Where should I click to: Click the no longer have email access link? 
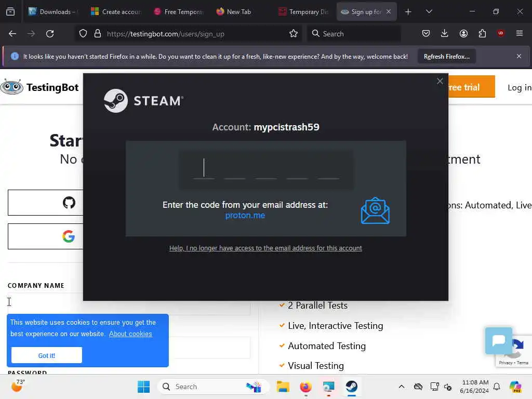pyautogui.click(x=265, y=248)
